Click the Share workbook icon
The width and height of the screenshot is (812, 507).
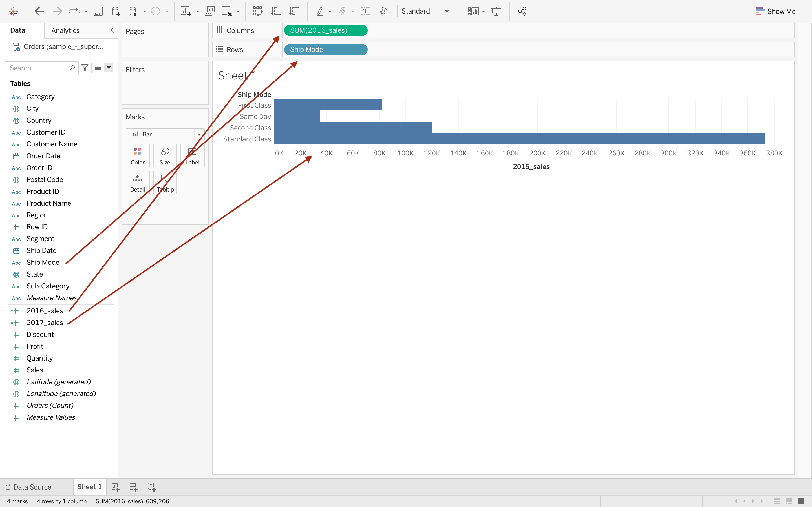click(x=522, y=11)
